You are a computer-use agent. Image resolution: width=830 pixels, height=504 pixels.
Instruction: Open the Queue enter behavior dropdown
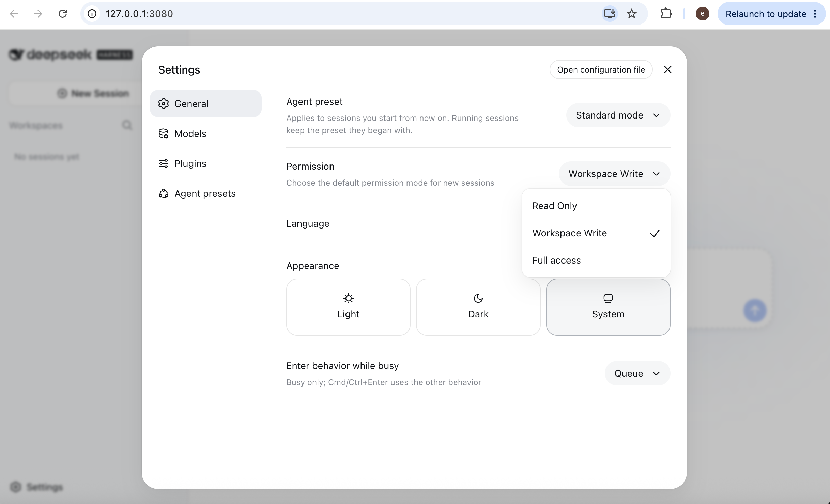tap(637, 373)
